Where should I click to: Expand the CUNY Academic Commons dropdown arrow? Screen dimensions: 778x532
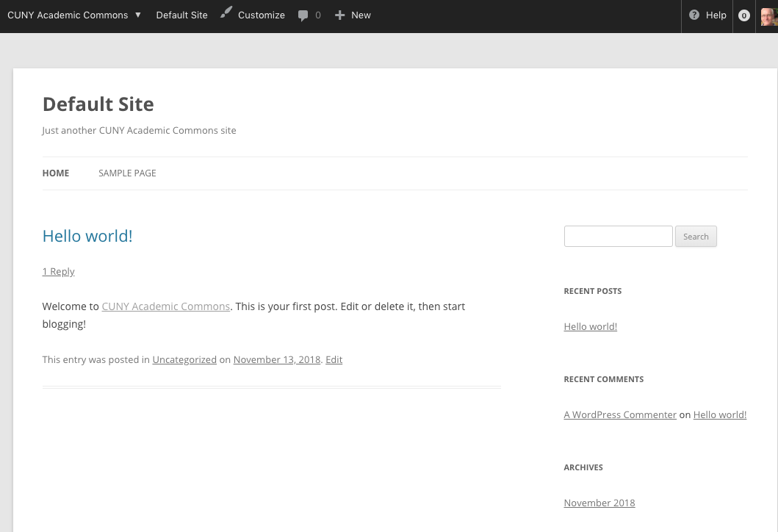click(137, 14)
